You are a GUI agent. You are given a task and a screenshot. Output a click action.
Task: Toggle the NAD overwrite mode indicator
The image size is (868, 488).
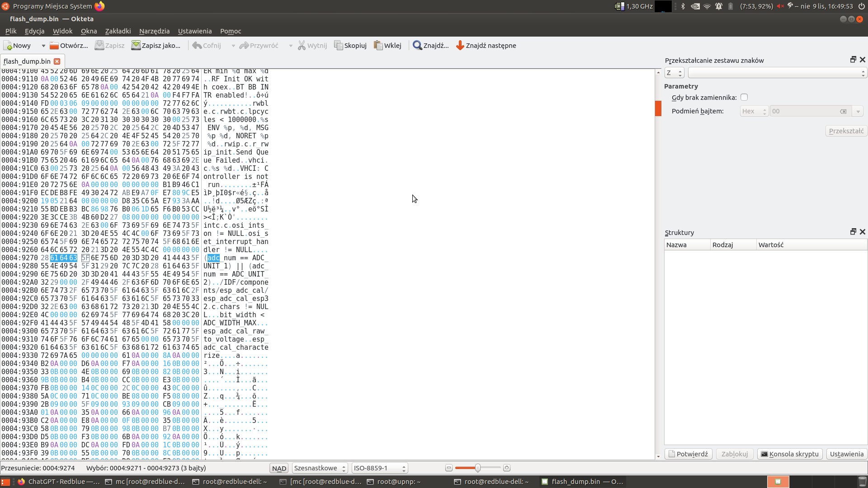(279, 468)
